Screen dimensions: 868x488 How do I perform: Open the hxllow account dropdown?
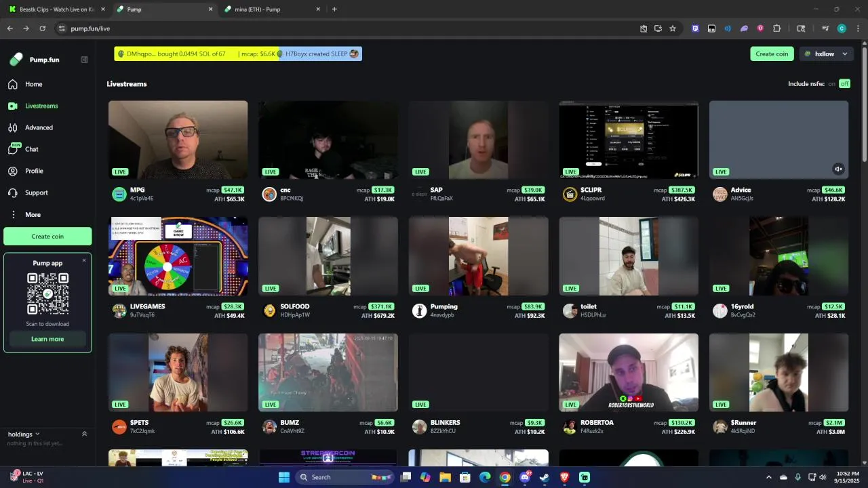tap(827, 54)
